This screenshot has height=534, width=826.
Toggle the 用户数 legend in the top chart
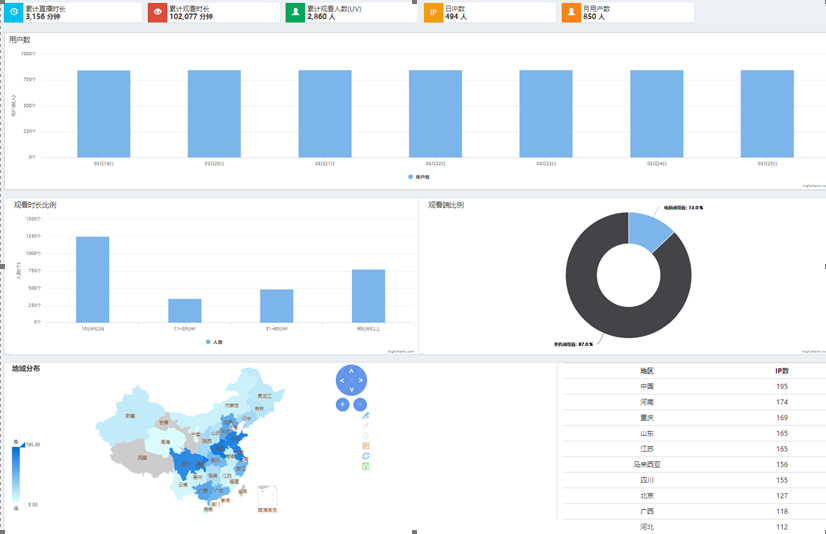coord(419,177)
